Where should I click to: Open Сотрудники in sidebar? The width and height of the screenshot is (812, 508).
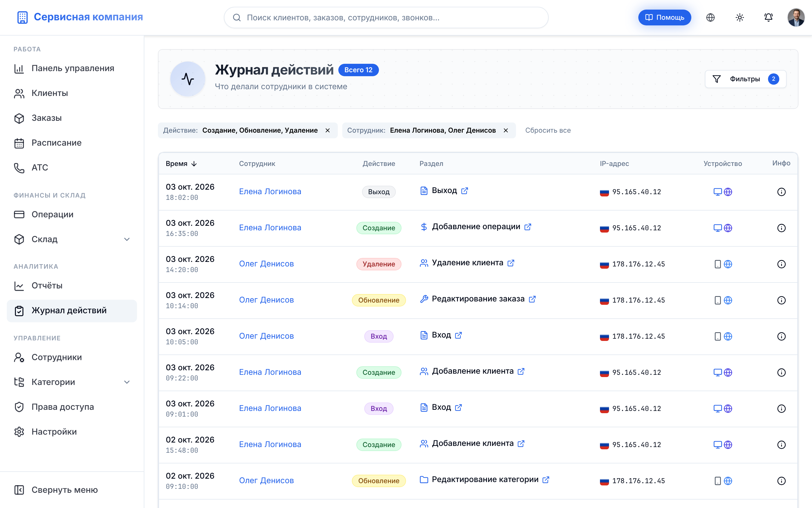coord(72,357)
